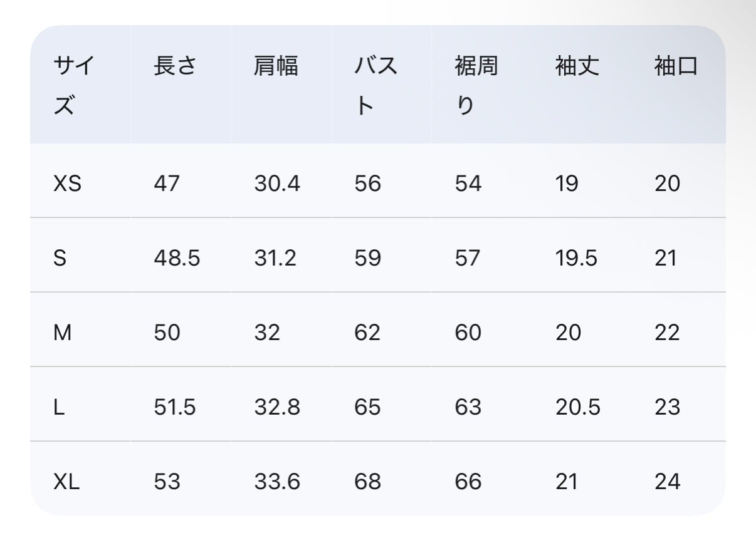Select the S size row label

click(x=60, y=258)
